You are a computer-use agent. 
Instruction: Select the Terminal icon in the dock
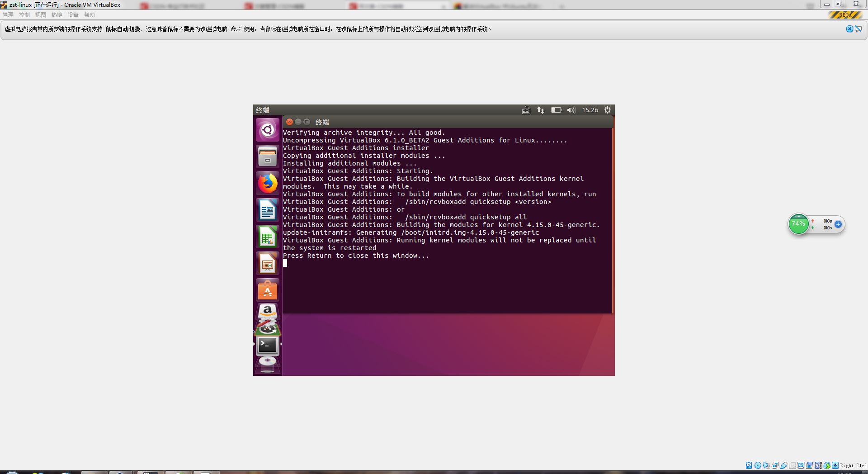[268, 346]
